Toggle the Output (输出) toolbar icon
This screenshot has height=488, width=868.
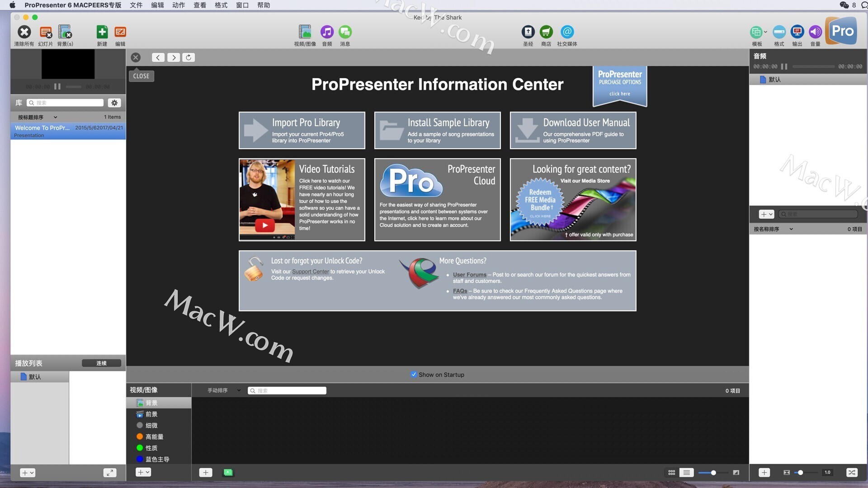coord(797,32)
